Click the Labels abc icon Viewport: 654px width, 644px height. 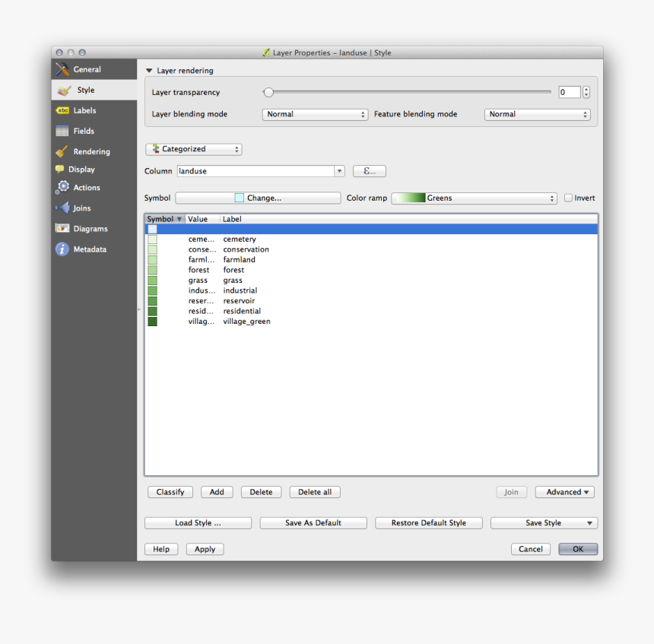[62, 110]
